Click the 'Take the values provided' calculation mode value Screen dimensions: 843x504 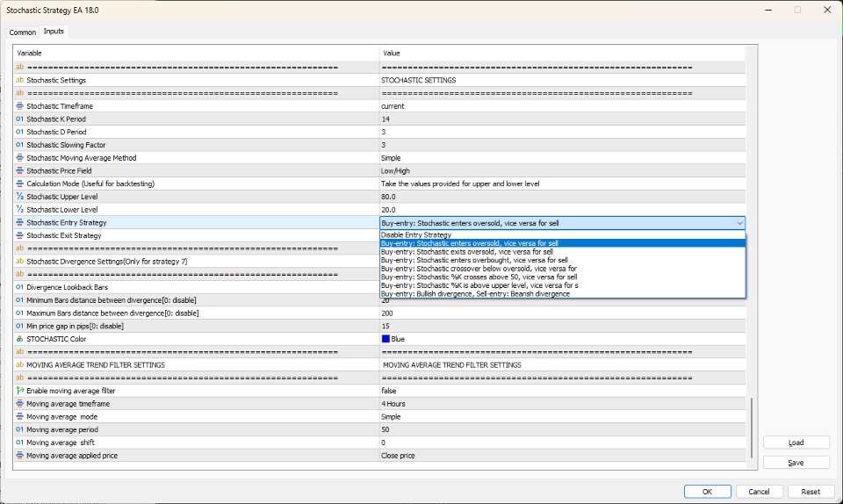tap(460, 184)
